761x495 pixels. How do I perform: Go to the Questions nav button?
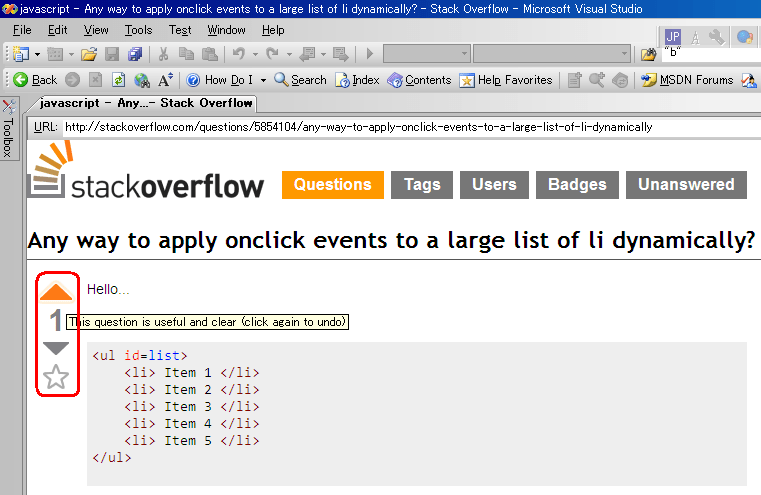click(x=332, y=185)
